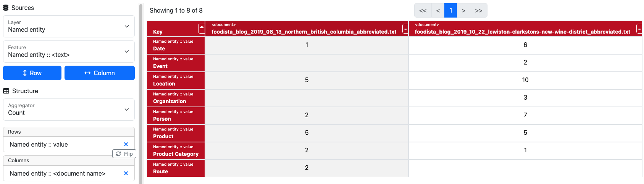The image size is (644, 184).
Task: Collapse the Key column sort arrow
Action: [201, 28]
